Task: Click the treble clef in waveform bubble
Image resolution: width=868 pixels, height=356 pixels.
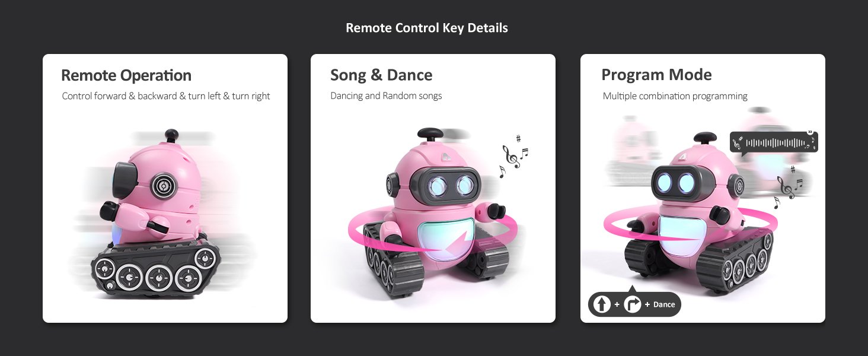Action: (738, 142)
